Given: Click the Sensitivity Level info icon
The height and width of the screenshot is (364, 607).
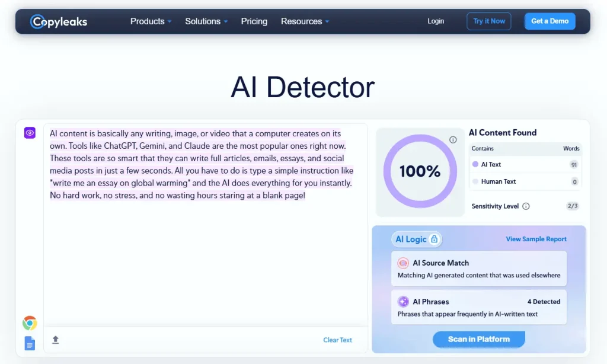Looking at the screenshot, I should [526, 206].
